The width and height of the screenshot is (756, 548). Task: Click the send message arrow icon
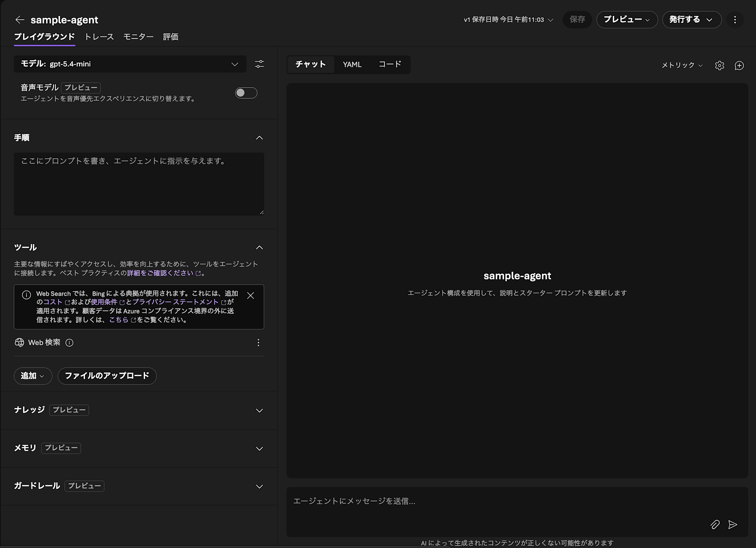click(x=733, y=525)
